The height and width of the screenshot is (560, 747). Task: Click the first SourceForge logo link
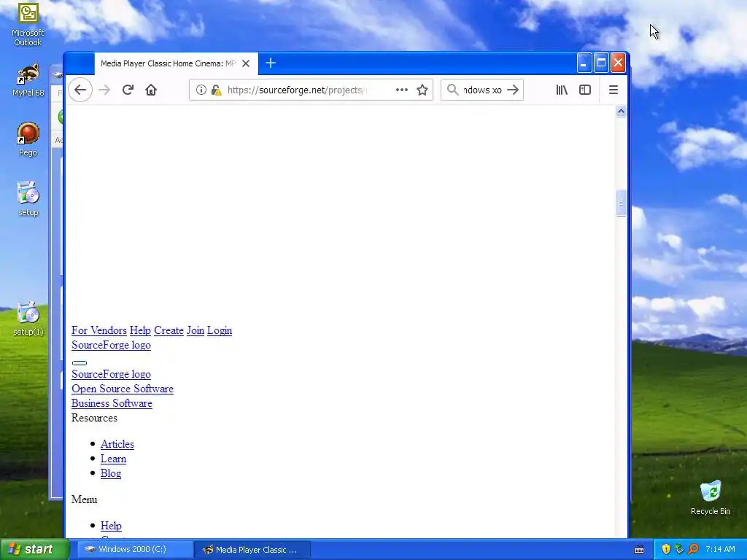pyautogui.click(x=111, y=345)
